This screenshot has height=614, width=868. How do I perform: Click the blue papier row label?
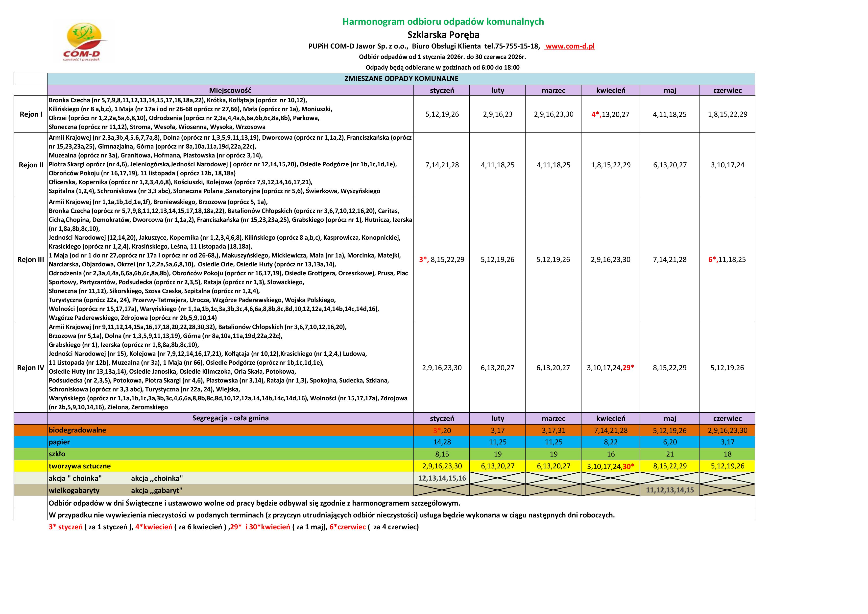click(59, 442)
